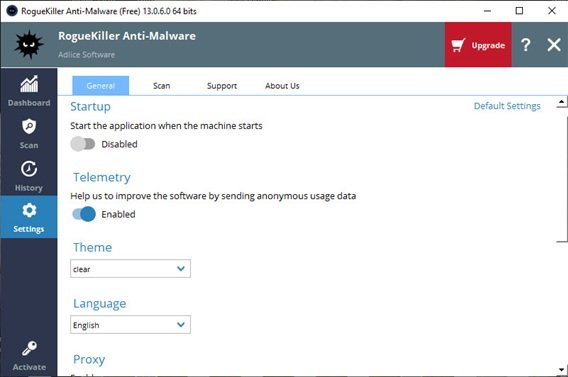
Task: Click the scrollbar down arrow
Action: (x=561, y=370)
